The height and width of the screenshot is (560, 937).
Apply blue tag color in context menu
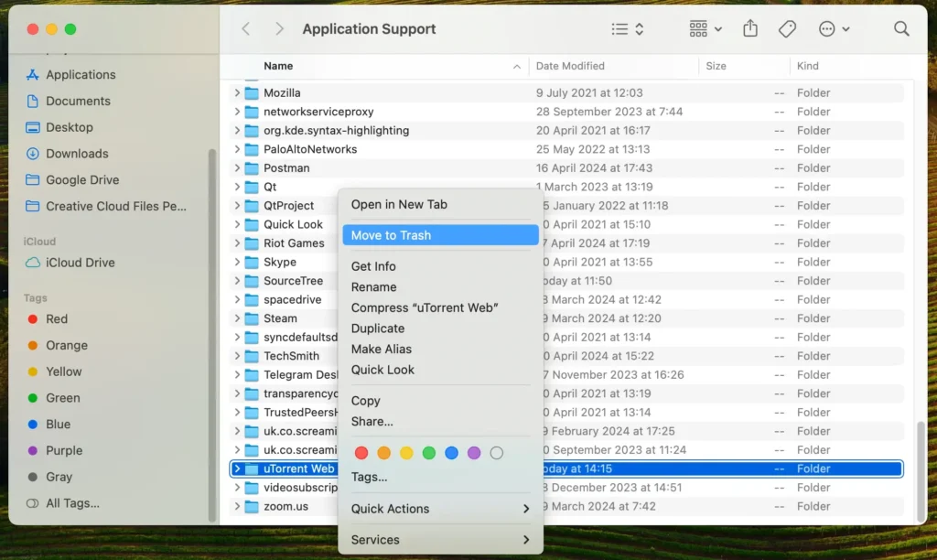coord(452,453)
